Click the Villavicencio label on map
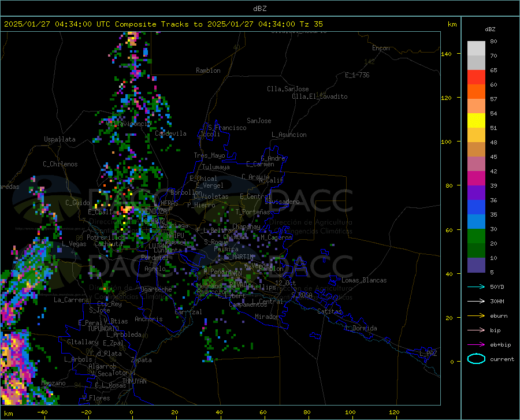Image resolution: width=520 pixels, height=420 pixels. pyautogui.click(x=129, y=124)
